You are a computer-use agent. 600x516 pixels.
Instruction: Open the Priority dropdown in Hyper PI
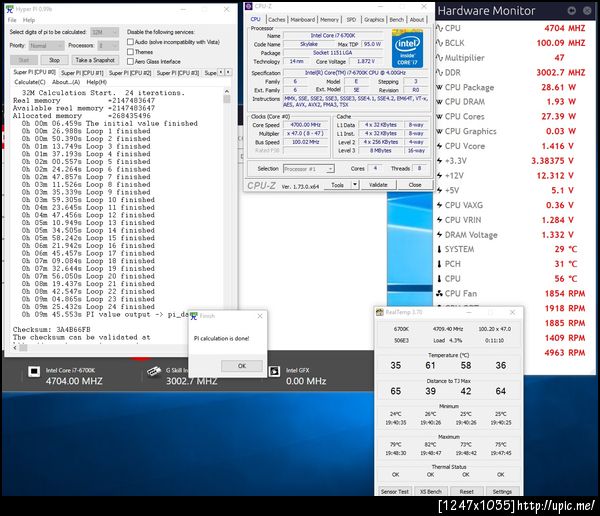(x=46, y=46)
